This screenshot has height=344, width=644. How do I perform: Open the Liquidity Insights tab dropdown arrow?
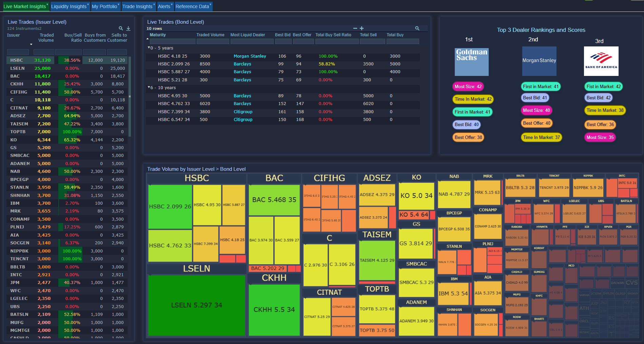point(88,5)
